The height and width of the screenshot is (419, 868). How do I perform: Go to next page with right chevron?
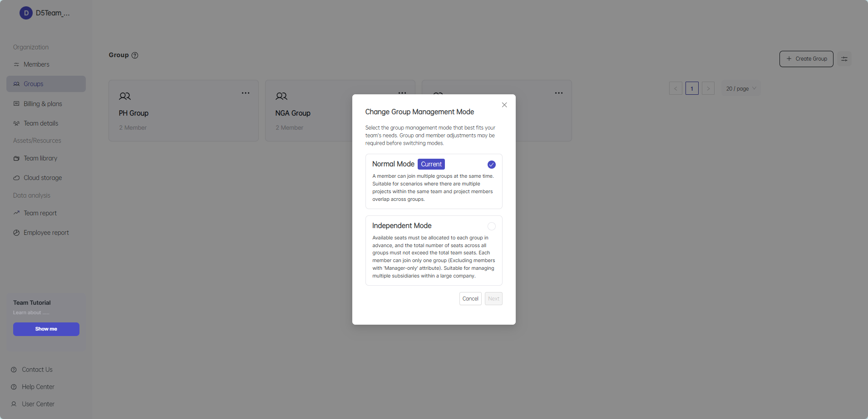708,88
